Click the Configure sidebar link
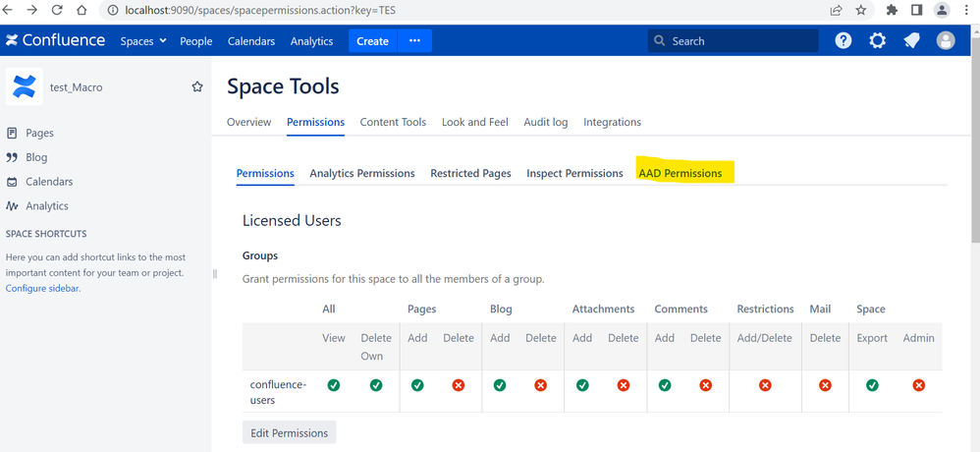Viewport: 980px width, 452px height. (x=42, y=289)
